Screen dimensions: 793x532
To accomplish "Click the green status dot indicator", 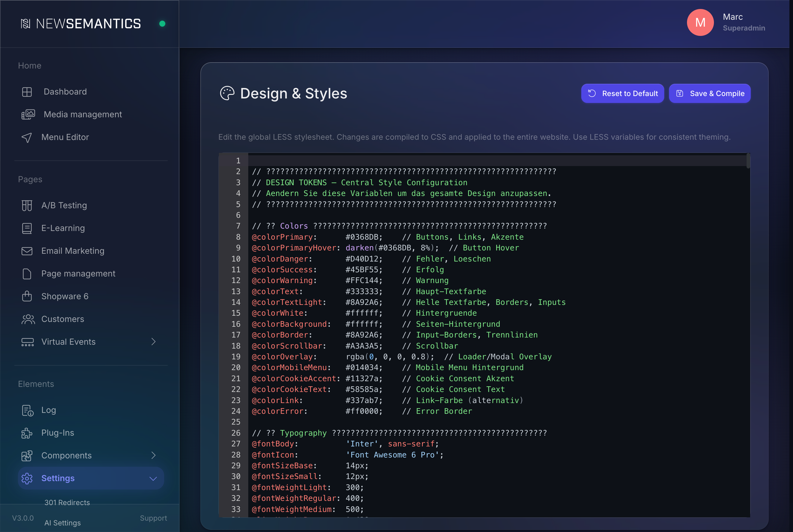I will pos(162,24).
